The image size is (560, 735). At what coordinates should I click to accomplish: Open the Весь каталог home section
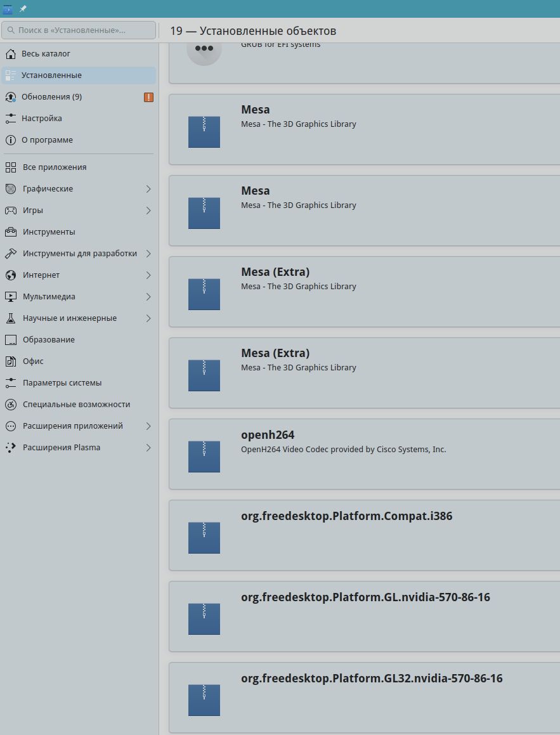click(79, 53)
